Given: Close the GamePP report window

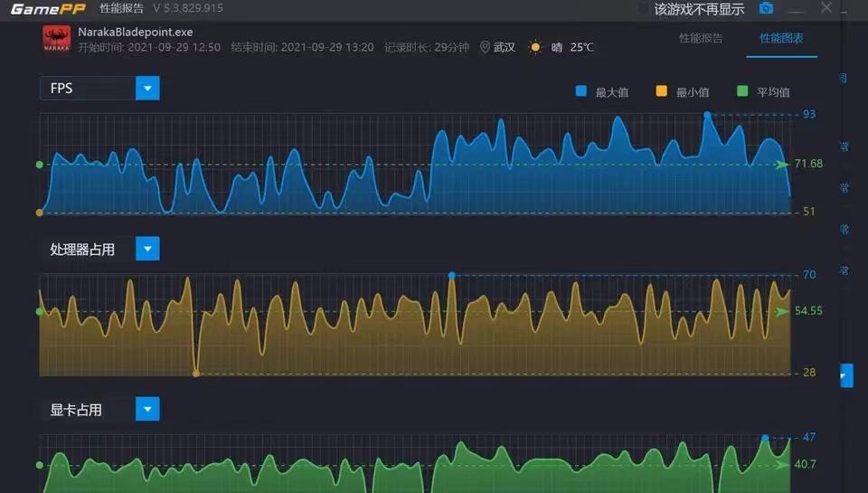Looking at the screenshot, I should point(826,7).
